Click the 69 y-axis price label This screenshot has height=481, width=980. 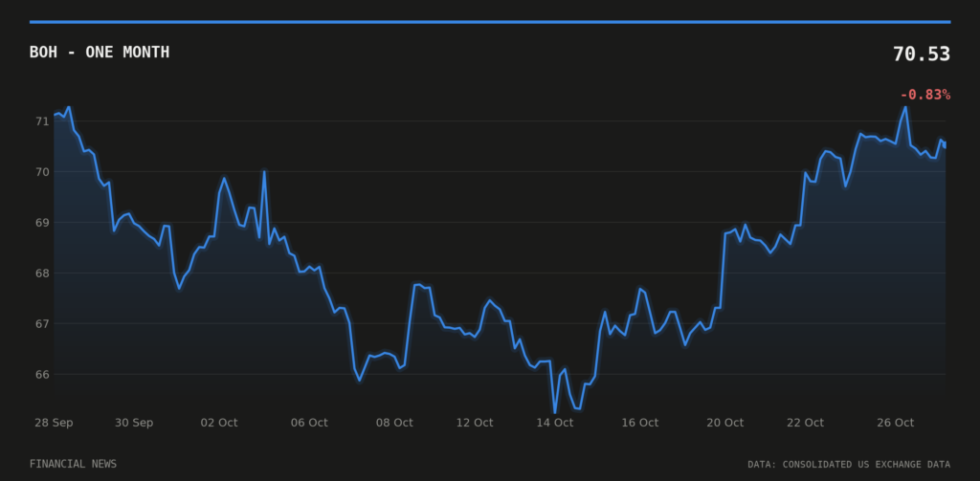coord(42,223)
